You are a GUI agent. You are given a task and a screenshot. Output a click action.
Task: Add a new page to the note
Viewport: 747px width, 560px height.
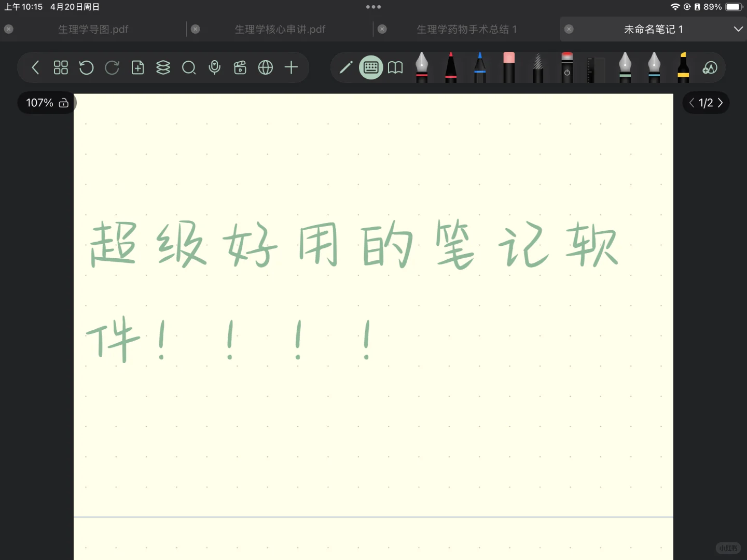(x=137, y=67)
